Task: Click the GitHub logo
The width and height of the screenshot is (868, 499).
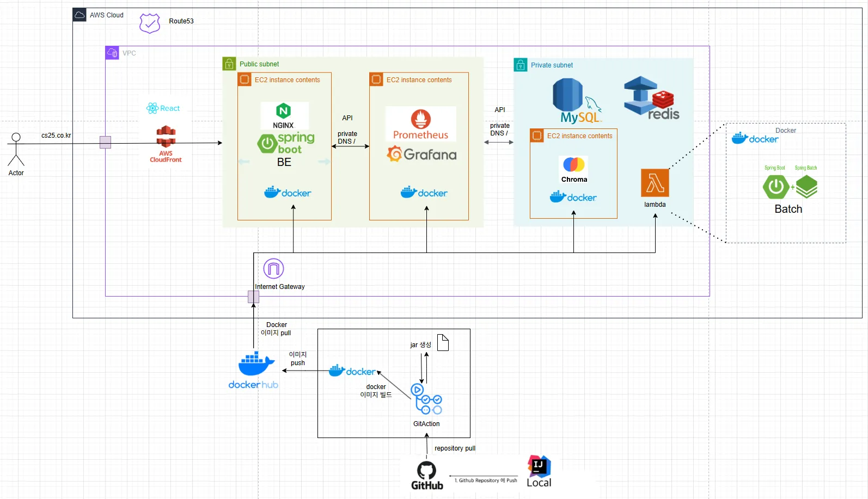Action: coord(427,476)
